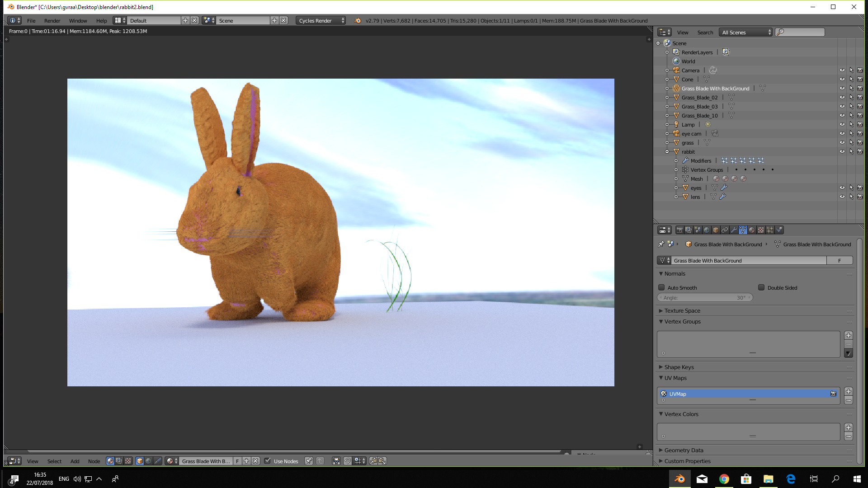Enable the Double Sided checkbox
This screenshot has height=488, width=868.
pos(761,287)
